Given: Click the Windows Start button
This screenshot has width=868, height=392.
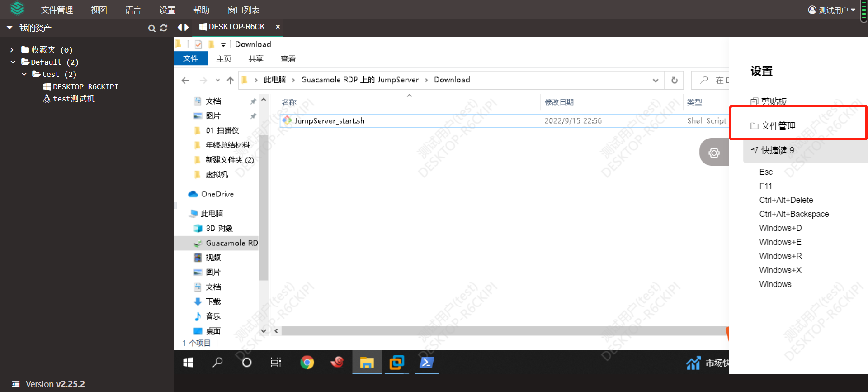Looking at the screenshot, I should [x=188, y=363].
